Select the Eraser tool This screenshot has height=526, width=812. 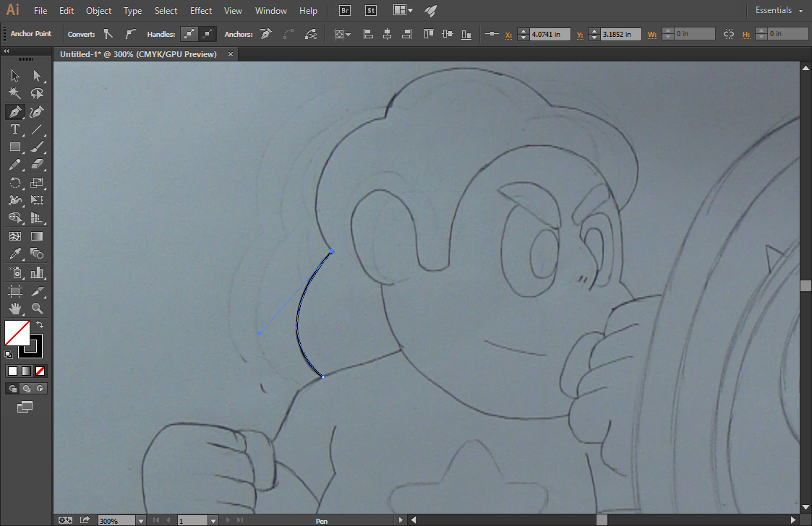[x=37, y=165]
